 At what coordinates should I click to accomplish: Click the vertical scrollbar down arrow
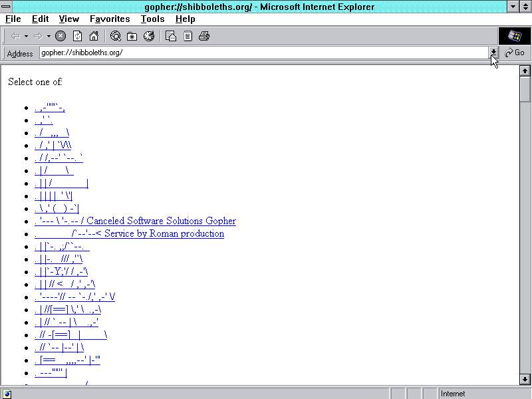(525, 379)
